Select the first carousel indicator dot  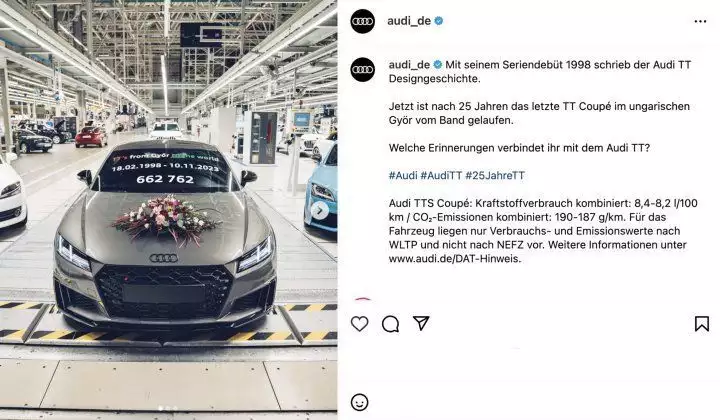coord(160,408)
